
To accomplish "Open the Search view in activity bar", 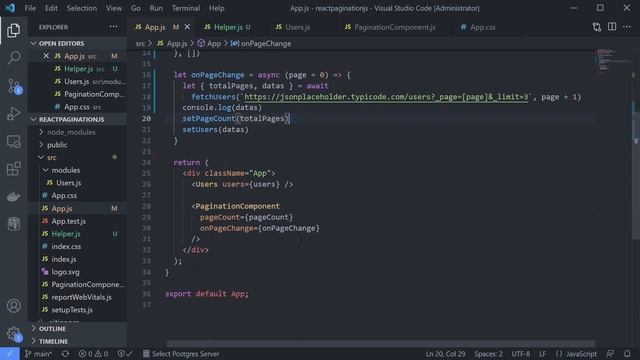I will [13, 58].
